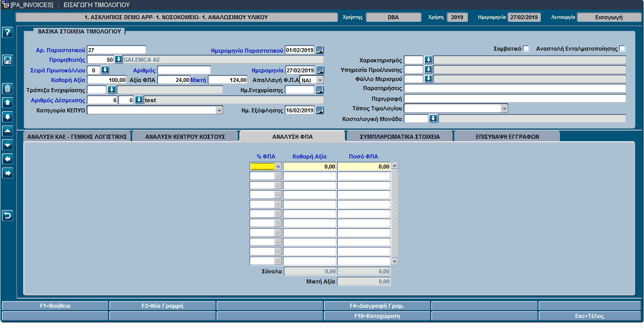Switch to ΕΠΙΣΥΝΑΨΗ ΕΓΓΡΑΦΩΝ tab

507,136
